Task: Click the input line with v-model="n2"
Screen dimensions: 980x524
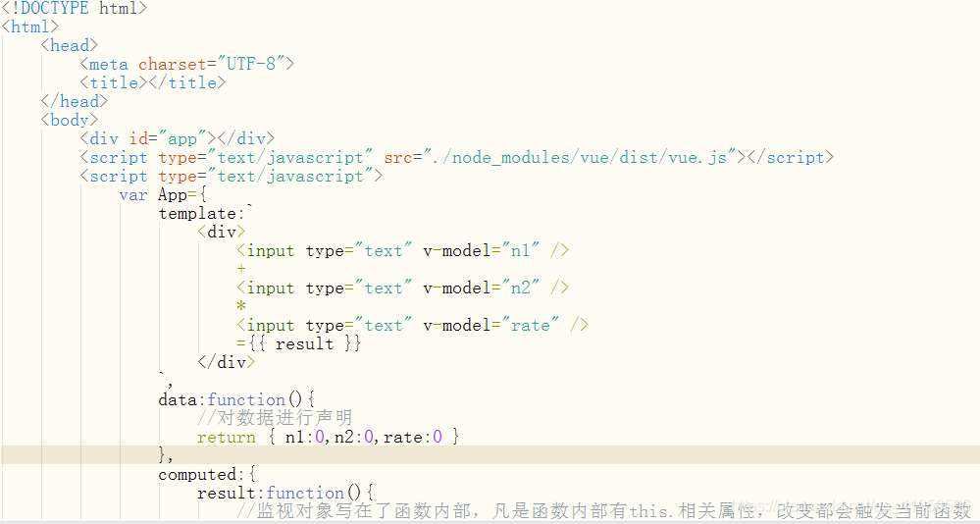Action: 402,288
